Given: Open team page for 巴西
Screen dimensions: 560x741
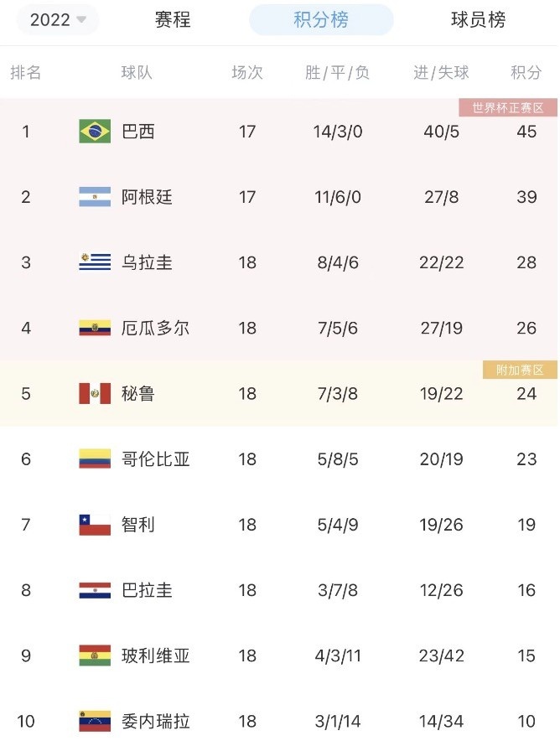Looking at the screenshot, I should (138, 132).
